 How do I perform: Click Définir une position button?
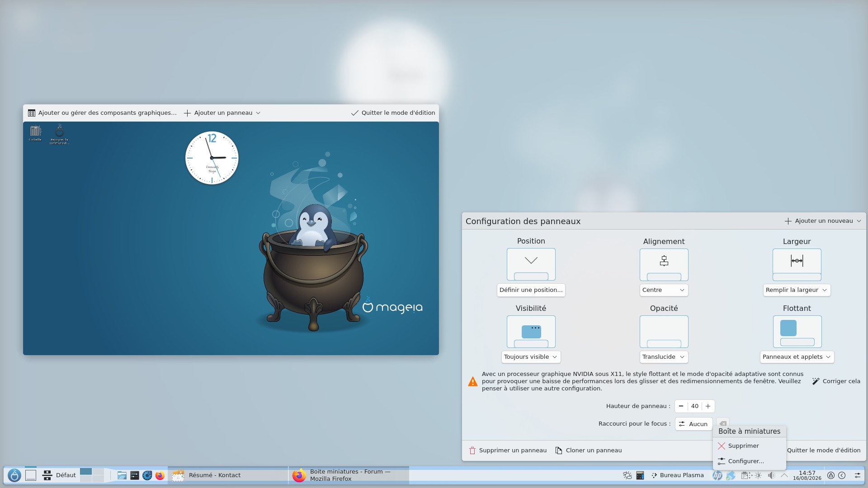[531, 290]
